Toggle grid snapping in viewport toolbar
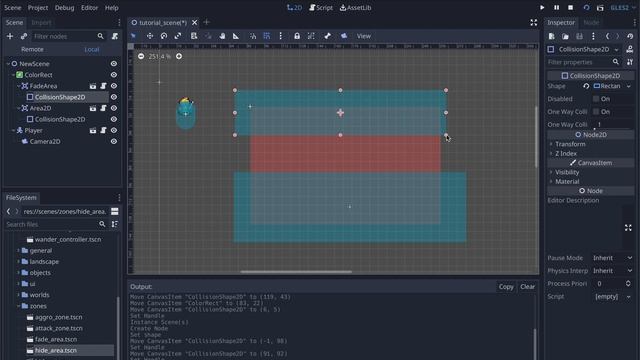 267,36
